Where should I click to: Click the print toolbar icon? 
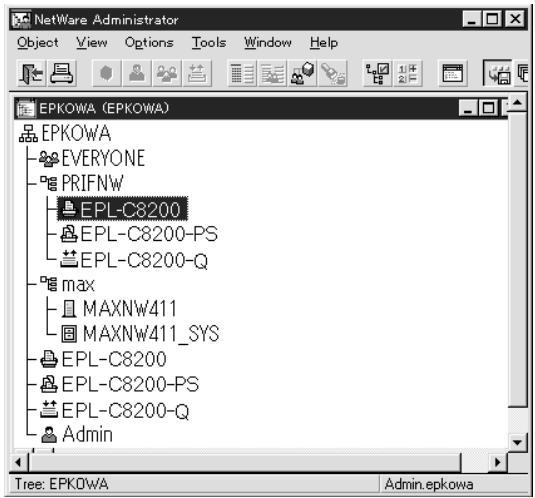62,73
